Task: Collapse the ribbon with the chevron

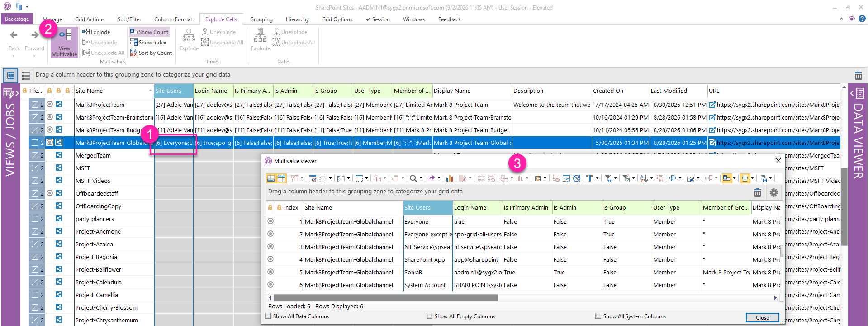Action: click(x=841, y=19)
